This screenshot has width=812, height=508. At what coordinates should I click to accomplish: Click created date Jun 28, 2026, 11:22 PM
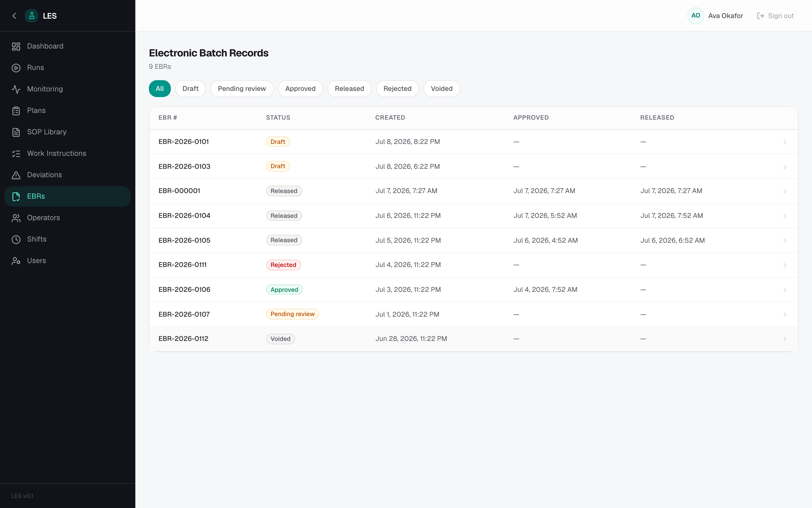pyautogui.click(x=411, y=339)
